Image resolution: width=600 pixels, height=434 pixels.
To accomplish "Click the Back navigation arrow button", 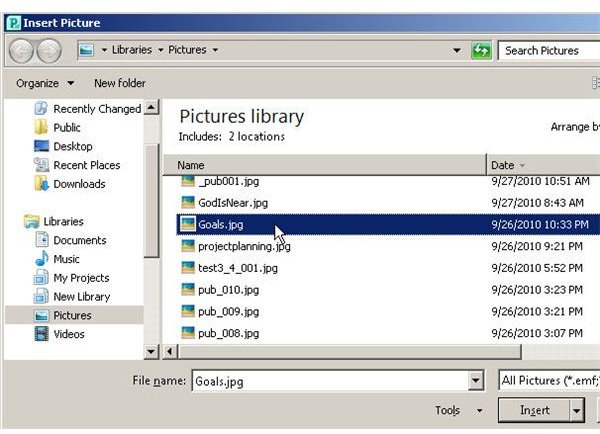I will coord(21,51).
